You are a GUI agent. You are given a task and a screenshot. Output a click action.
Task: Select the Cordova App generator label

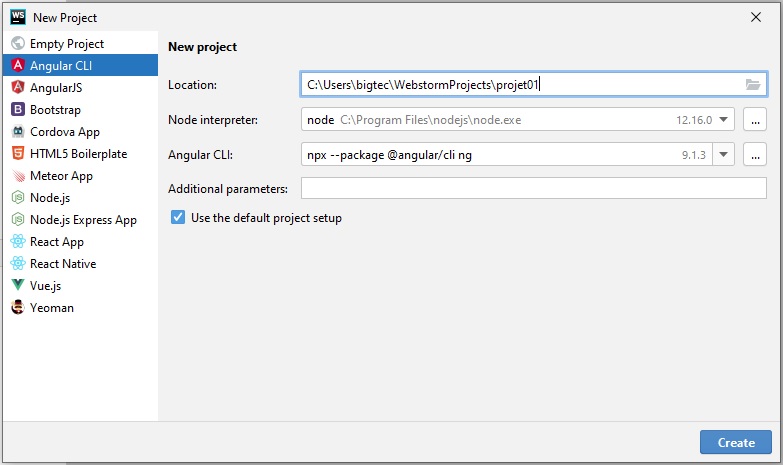point(65,132)
